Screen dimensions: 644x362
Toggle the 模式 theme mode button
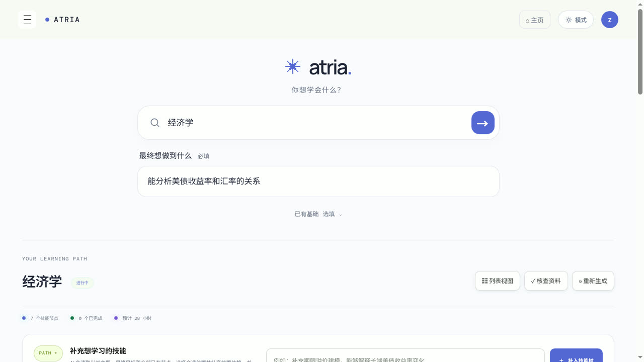click(576, 20)
